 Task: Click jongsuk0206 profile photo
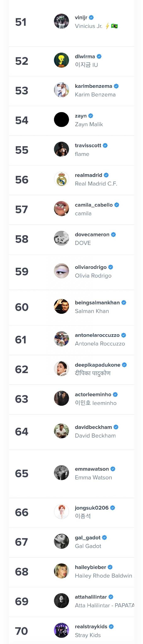coord(61,512)
